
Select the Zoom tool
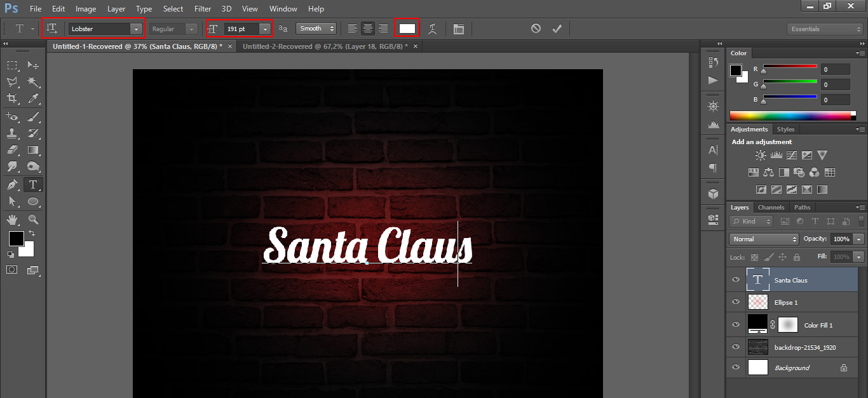click(x=34, y=219)
